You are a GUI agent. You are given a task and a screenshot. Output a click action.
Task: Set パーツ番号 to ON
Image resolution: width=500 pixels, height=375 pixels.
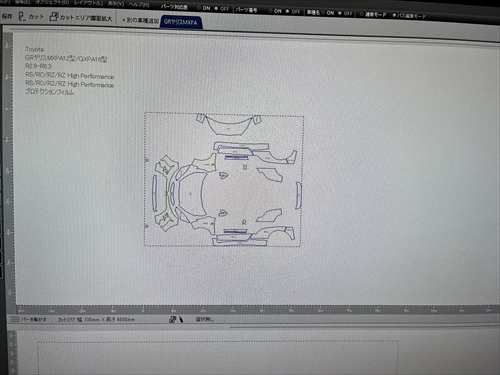tap(275, 11)
